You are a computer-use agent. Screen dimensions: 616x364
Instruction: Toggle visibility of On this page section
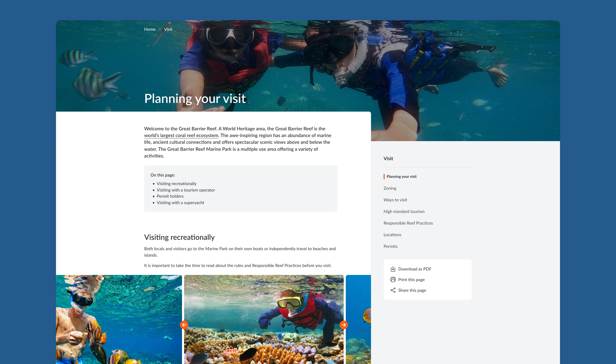(162, 175)
